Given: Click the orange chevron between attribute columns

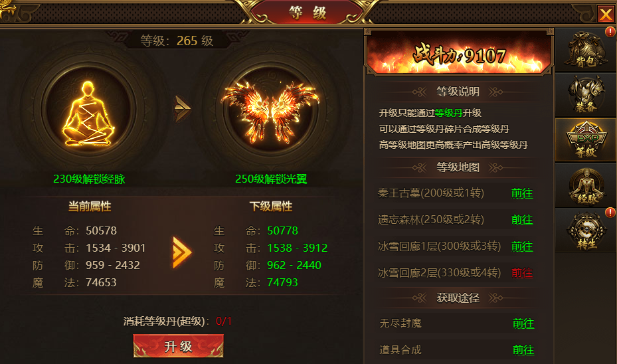Looking at the screenshot, I should pos(182,252).
